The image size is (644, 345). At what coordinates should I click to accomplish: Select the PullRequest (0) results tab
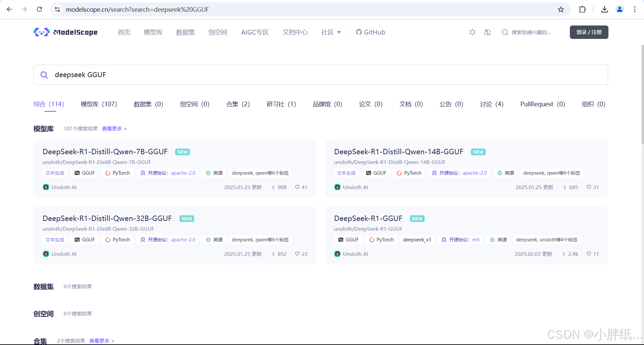543,104
